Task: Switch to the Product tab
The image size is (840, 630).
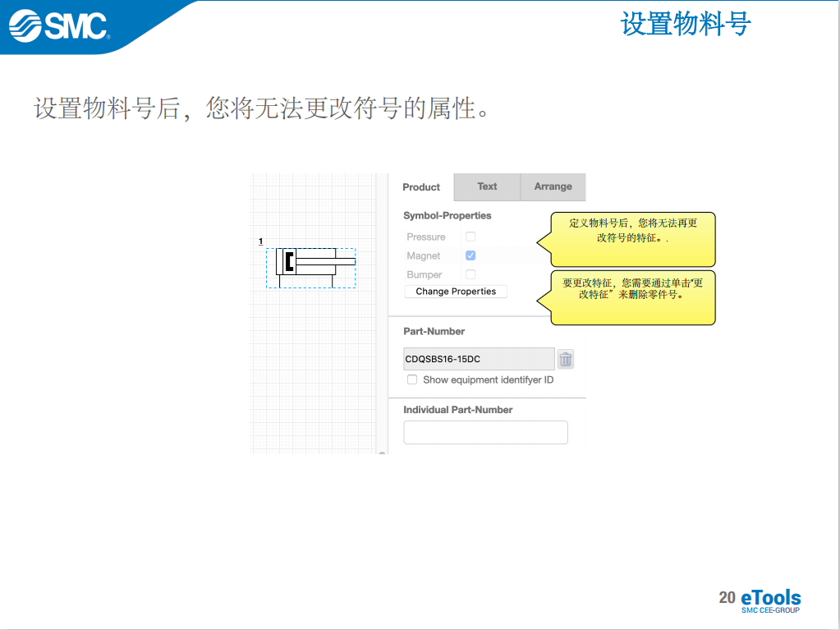Action: pyautogui.click(x=421, y=187)
